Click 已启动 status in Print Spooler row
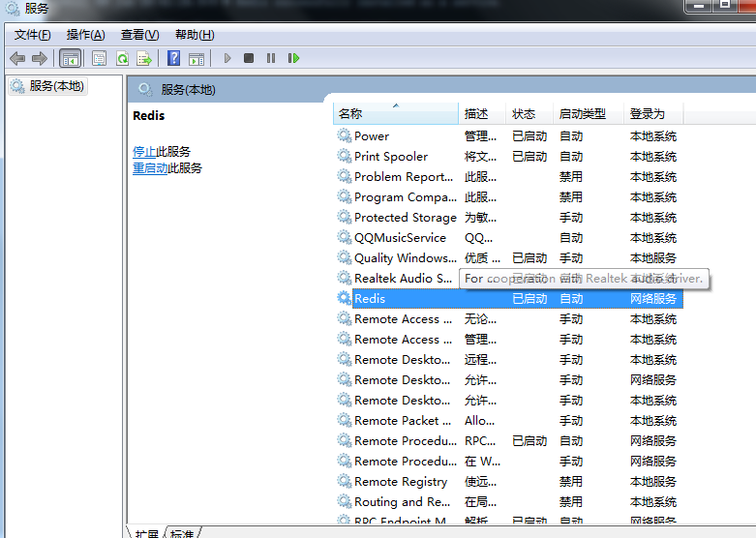 click(529, 157)
